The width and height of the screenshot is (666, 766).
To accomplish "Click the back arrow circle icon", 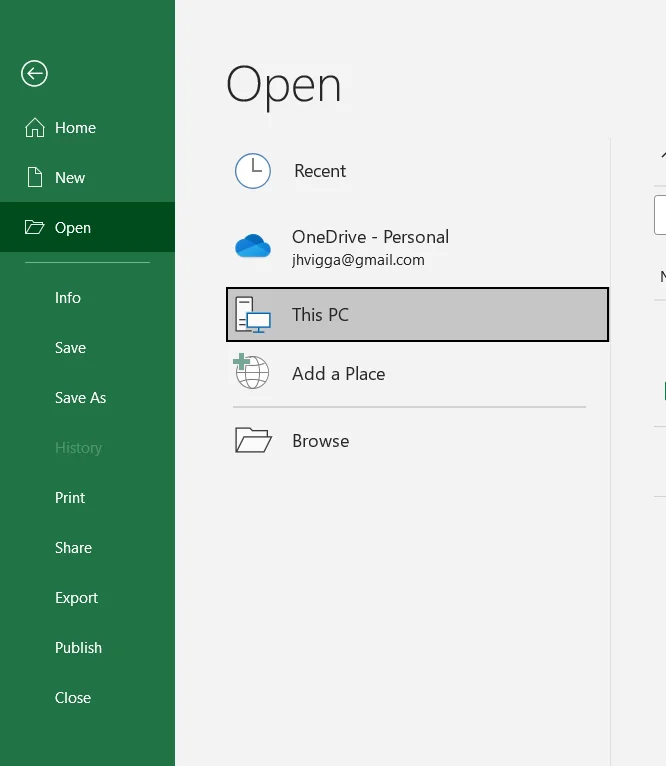I will (34, 74).
